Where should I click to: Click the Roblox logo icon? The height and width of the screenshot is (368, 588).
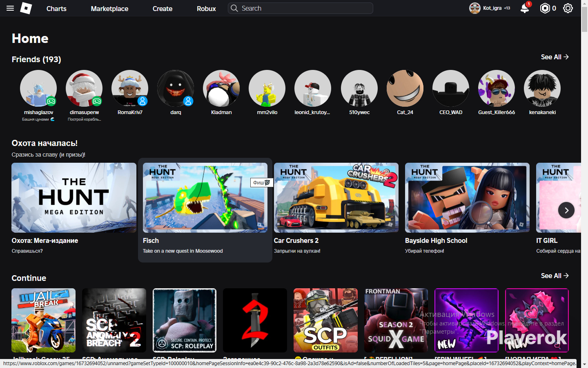[x=26, y=8]
